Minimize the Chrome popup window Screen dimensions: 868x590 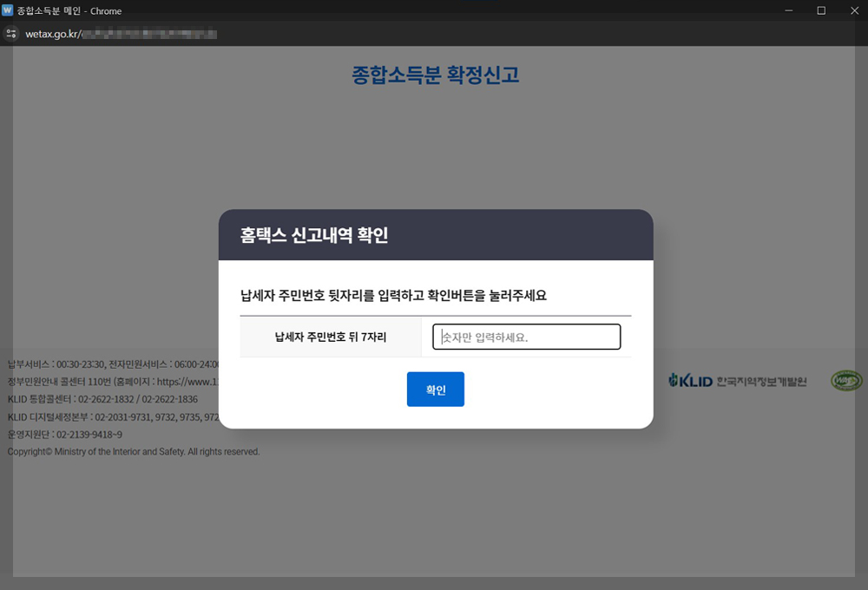pyautogui.click(x=787, y=10)
